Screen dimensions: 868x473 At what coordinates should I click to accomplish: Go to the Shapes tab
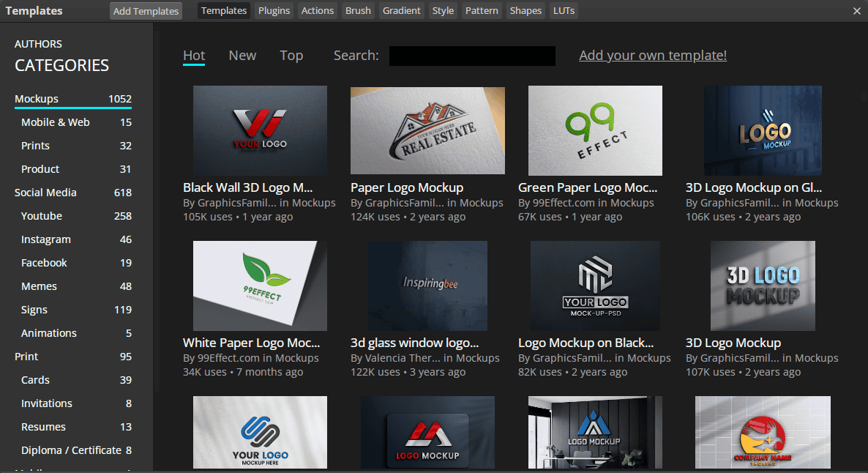click(x=525, y=10)
